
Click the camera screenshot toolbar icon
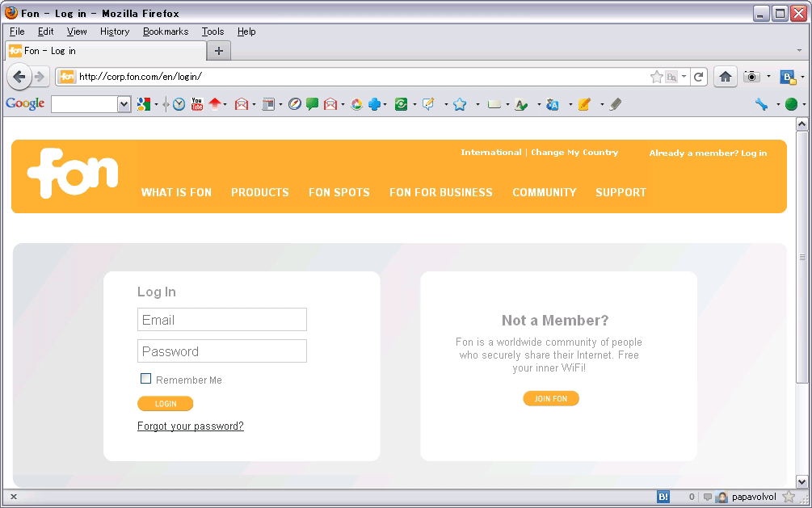click(x=751, y=77)
